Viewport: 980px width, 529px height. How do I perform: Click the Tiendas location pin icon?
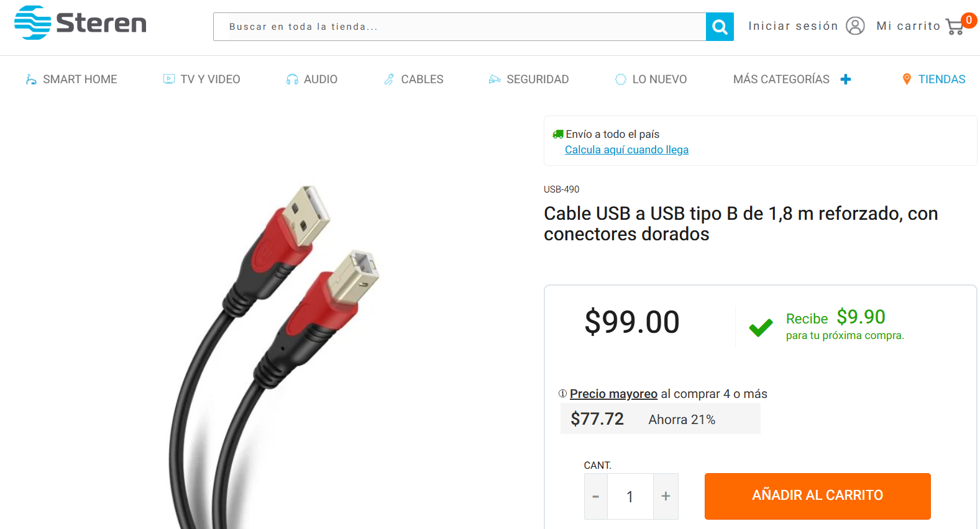[907, 79]
